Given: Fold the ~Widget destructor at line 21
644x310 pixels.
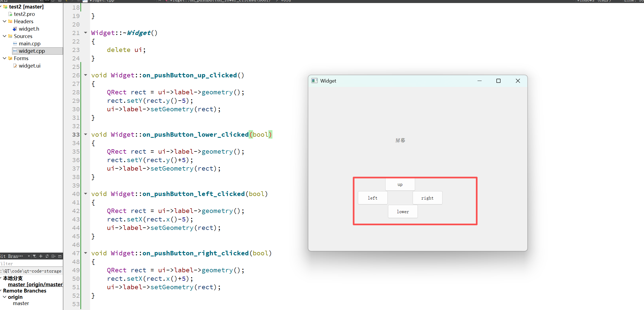Looking at the screenshot, I should point(85,33).
